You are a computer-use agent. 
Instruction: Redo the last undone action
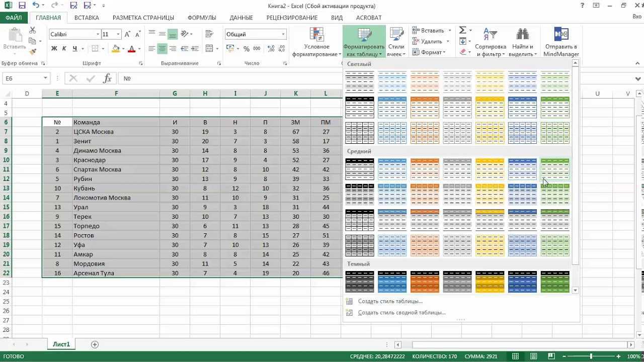(x=55, y=6)
